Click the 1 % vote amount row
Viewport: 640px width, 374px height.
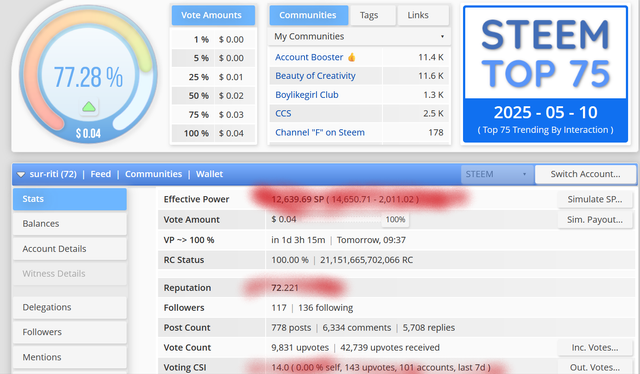213,40
